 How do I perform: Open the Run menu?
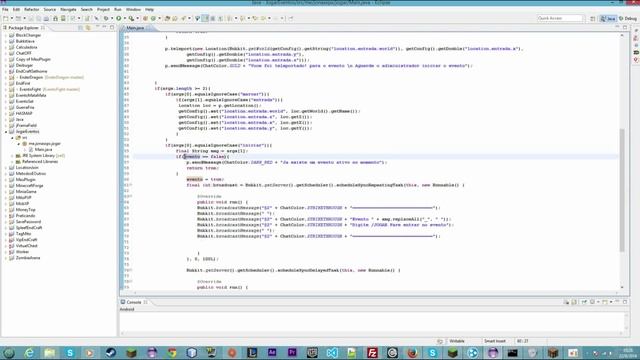click(118, 9)
